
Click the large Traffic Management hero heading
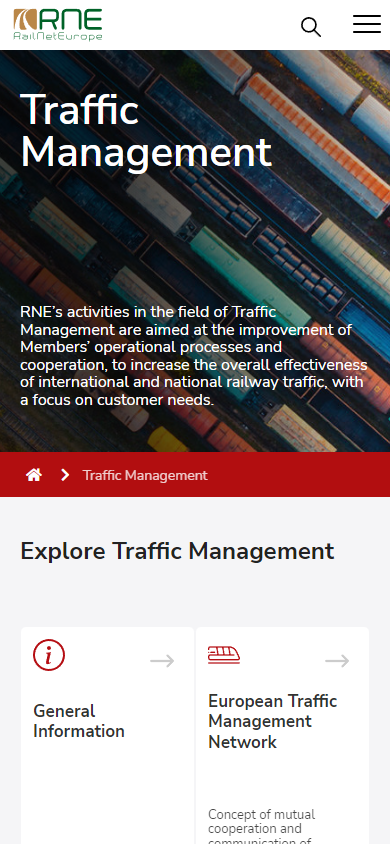pyautogui.click(x=146, y=131)
